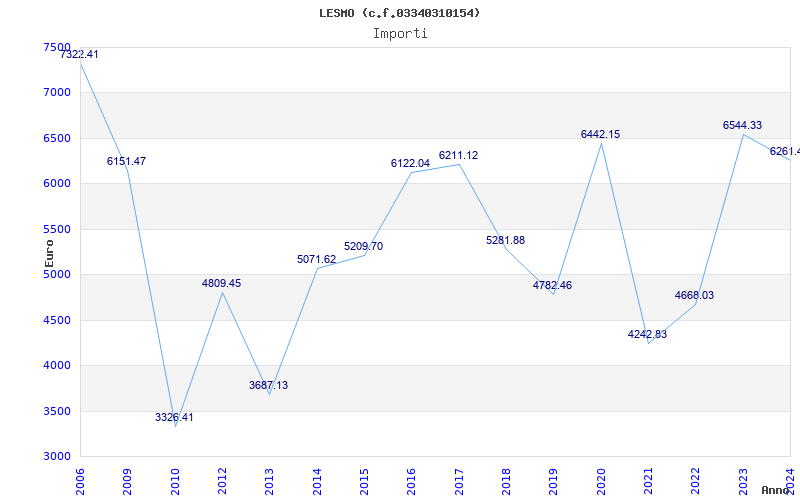Click the y-axis value 3500
The height and width of the screenshot is (500, 800).
click(57, 411)
